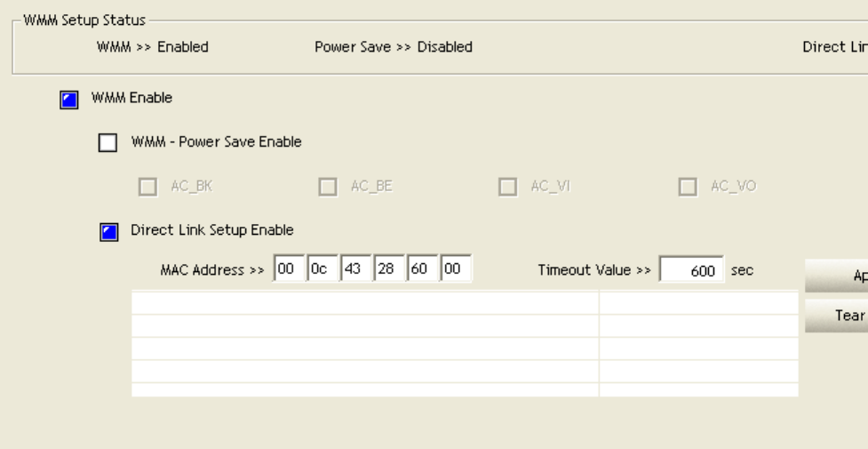
Task: Click the first MAC address octet field
Action: [x=287, y=270]
